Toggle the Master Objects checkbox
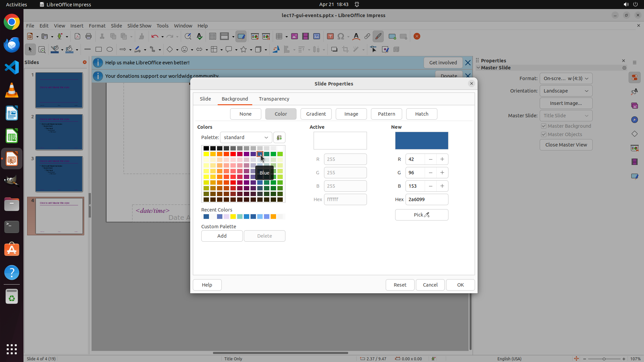This screenshot has height=362, width=644. click(x=544, y=134)
